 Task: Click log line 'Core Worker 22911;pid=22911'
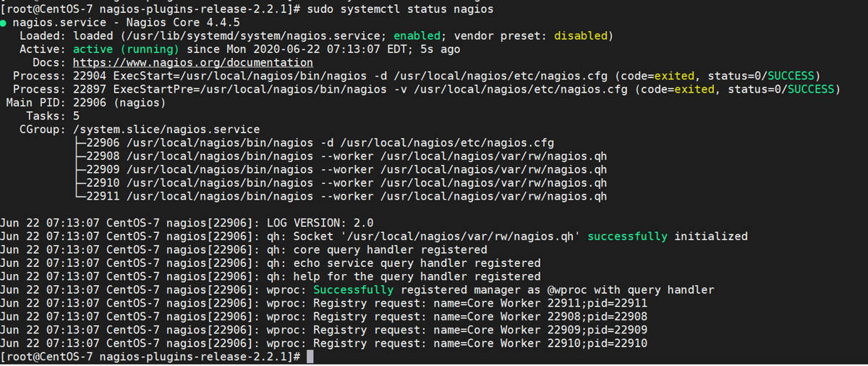(x=324, y=304)
